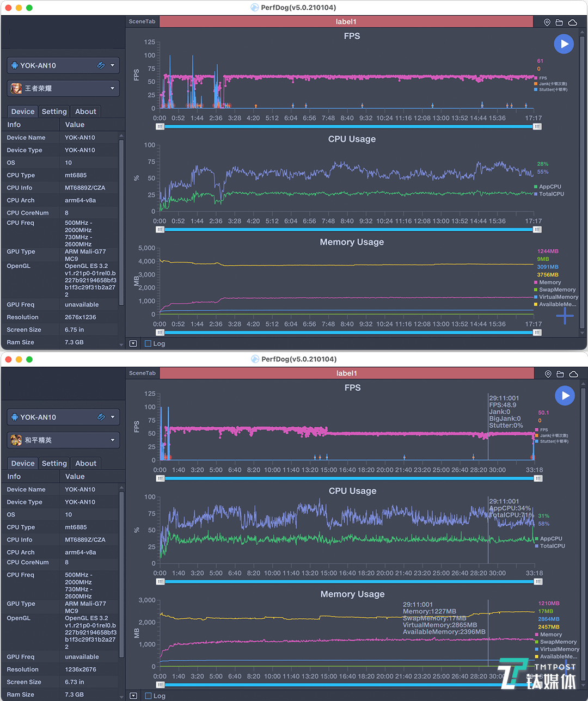
Task: Click the location pin icon in bottom window
Action: pos(548,374)
